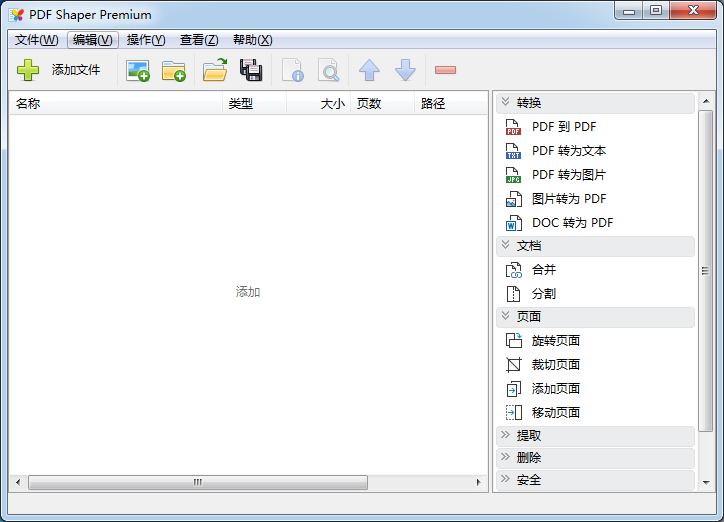
Task: Click the document info icon
Action: pos(293,70)
